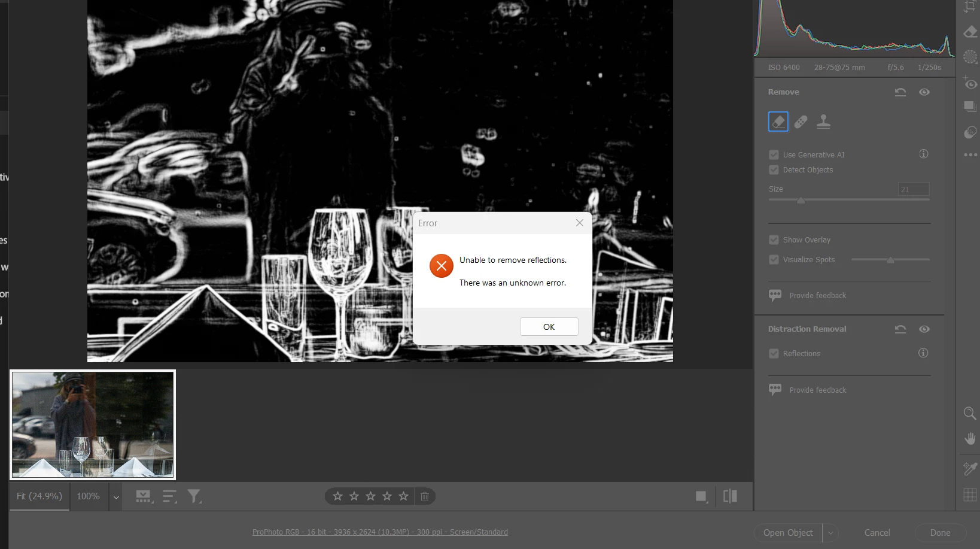This screenshot has width=980, height=549.
Task: Toggle Remove panel visibility eye
Action: click(x=924, y=92)
